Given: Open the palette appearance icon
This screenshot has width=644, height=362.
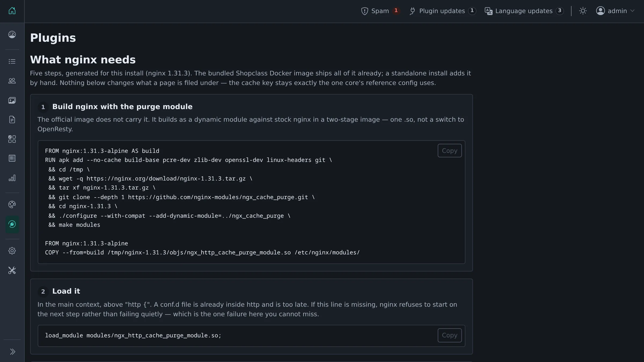Looking at the screenshot, I should (12, 205).
